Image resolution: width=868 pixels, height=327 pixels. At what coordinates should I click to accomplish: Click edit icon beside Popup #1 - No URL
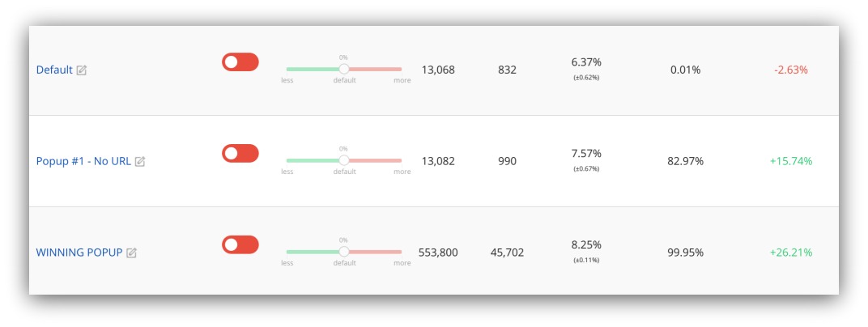[x=140, y=162]
